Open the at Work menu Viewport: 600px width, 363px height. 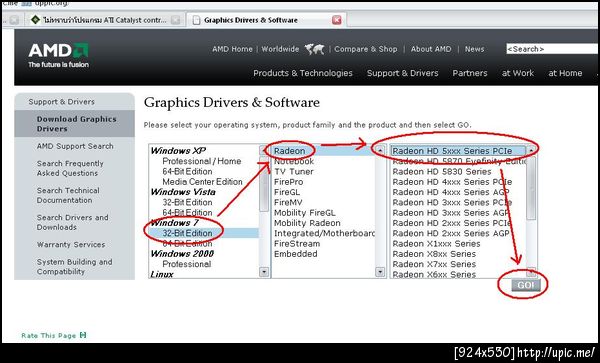tap(518, 73)
